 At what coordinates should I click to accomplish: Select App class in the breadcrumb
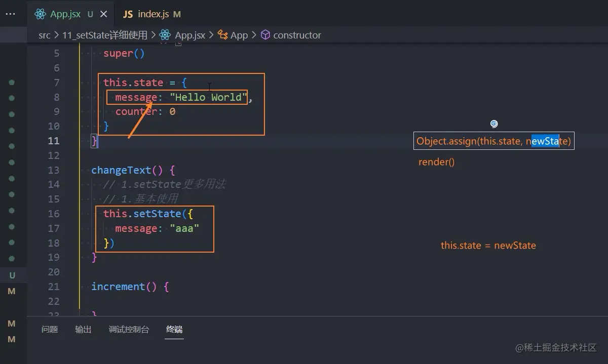point(239,35)
